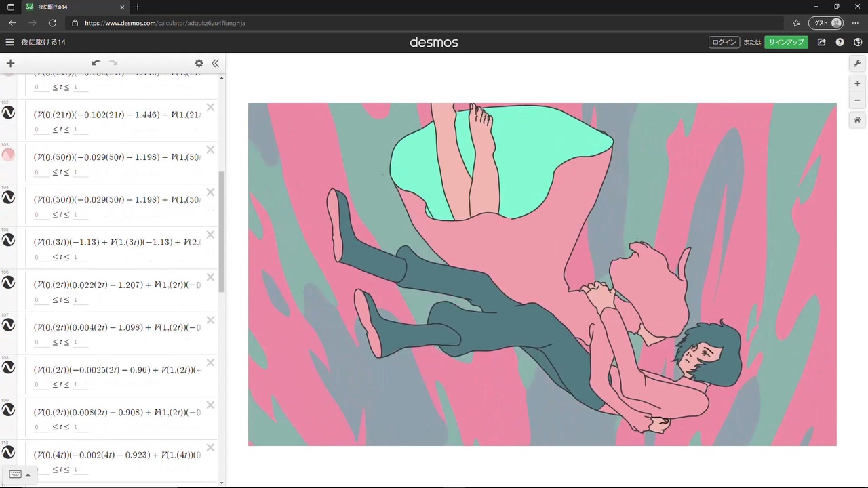Click the green サインアップ button
868x488 pixels.
tap(786, 42)
